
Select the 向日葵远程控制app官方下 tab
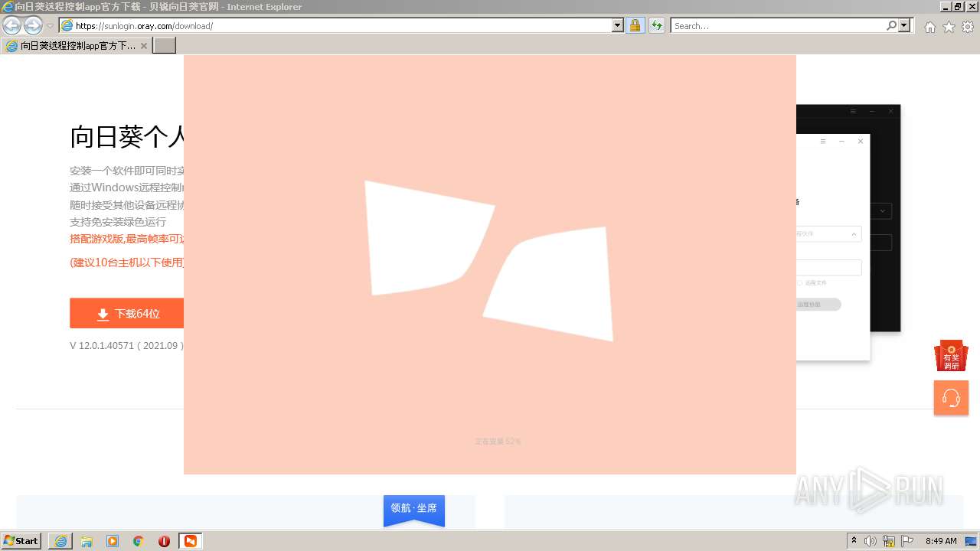click(76, 46)
